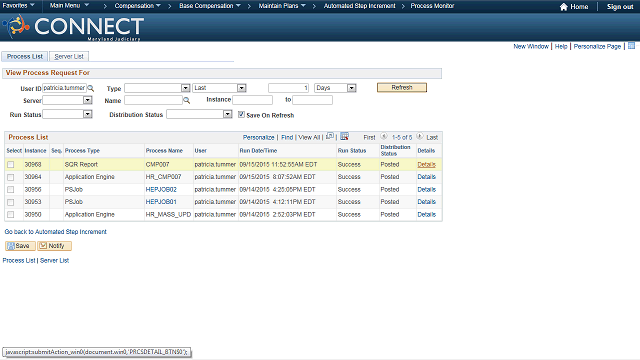The height and width of the screenshot is (360, 640).
Task: Click the page settings icon beside Personalize Page
Action: pos(631,46)
